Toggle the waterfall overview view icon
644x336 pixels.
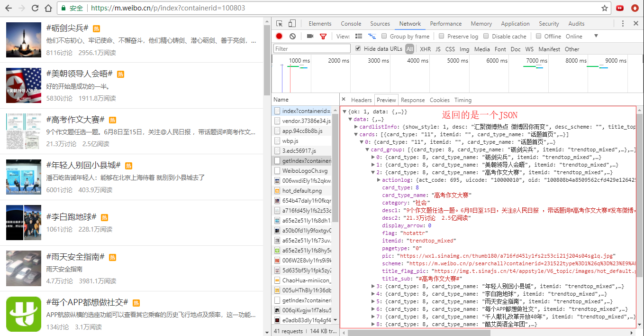[372, 36]
